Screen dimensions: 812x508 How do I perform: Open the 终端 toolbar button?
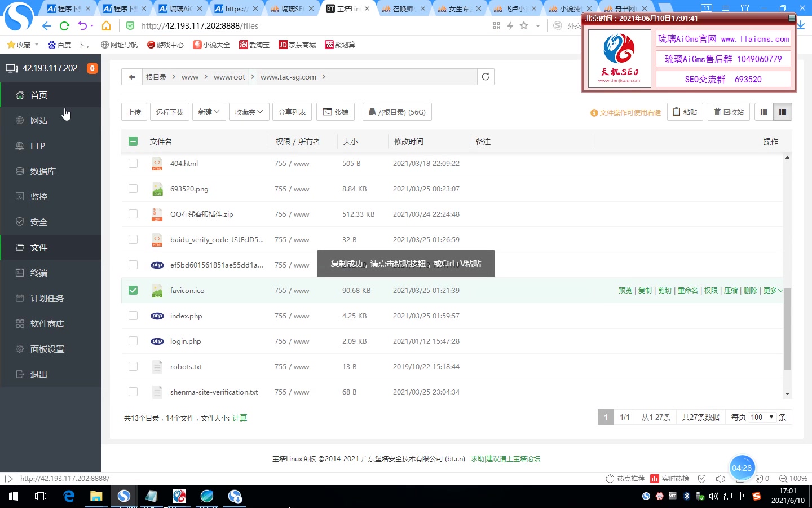tap(336, 112)
